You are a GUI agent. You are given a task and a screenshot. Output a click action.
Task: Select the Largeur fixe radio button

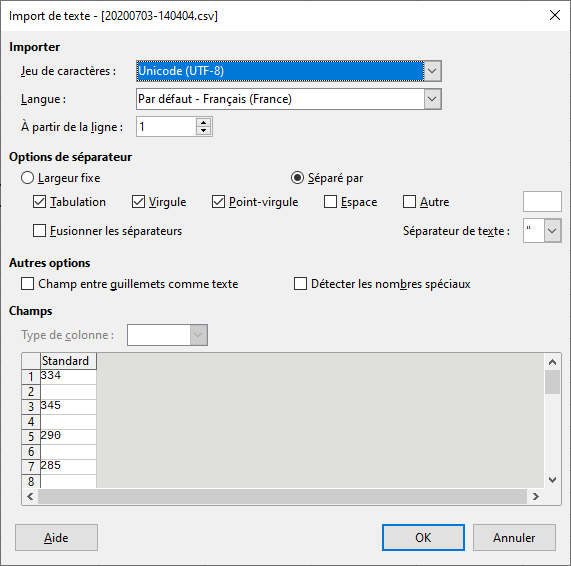point(27,178)
